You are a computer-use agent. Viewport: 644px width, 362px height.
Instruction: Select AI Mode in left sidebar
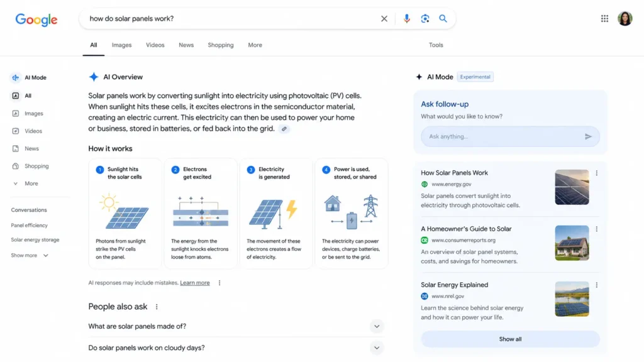click(x=29, y=77)
